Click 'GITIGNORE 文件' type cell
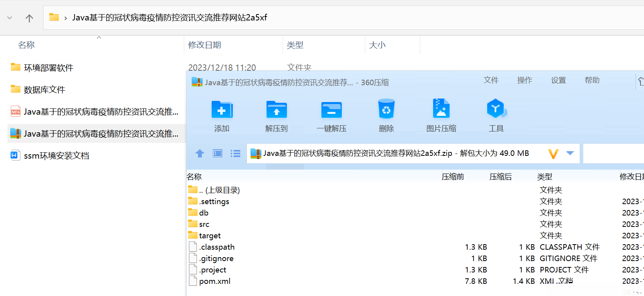The image size is (644, 296). pyautogui.click(x=568, y=258)
